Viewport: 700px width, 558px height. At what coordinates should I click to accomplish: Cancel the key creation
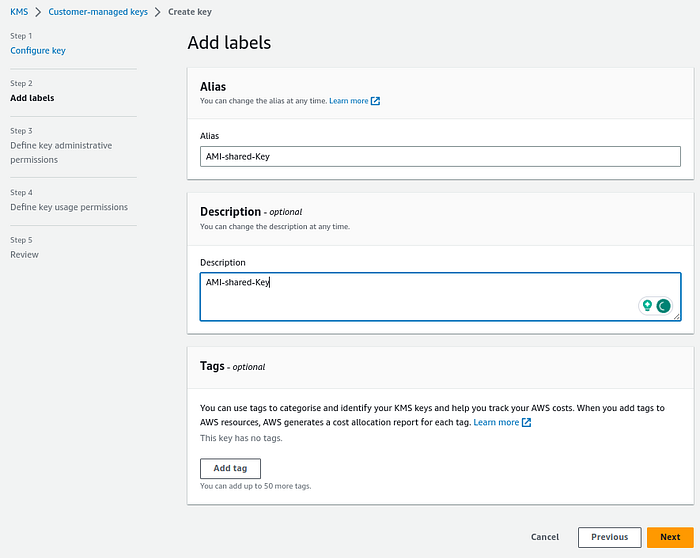(545, 537)
